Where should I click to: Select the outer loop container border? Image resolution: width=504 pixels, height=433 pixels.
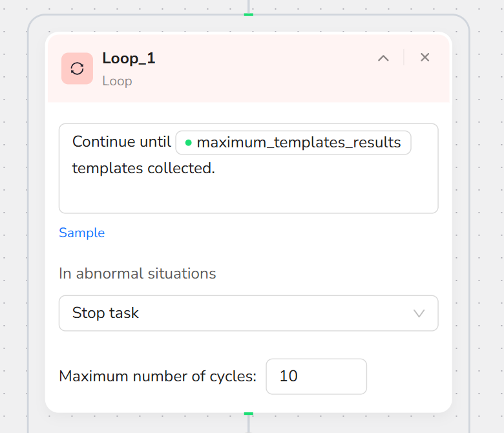[x=28, y=225]
